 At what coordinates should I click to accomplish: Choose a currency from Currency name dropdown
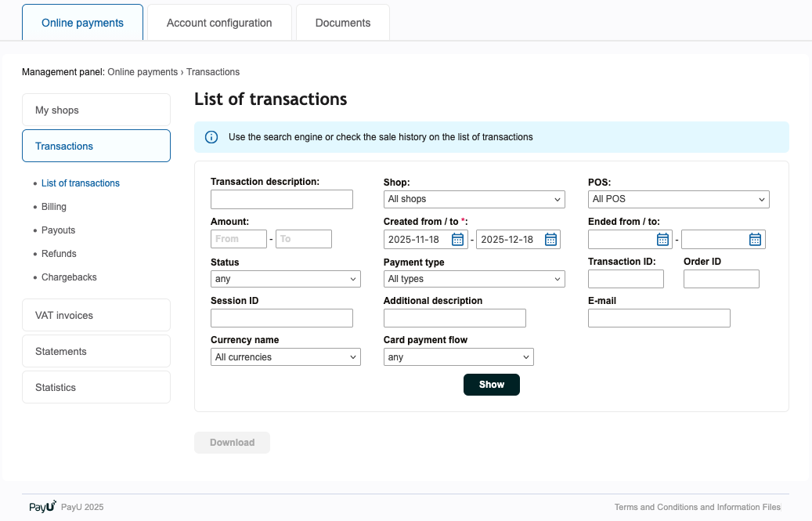pyautogui.click(x=285, y=358)
